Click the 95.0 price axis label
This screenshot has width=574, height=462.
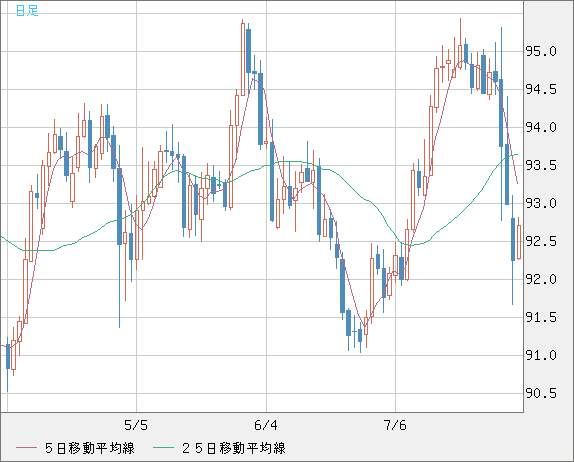pyautogui.click(x=541, y=51)
